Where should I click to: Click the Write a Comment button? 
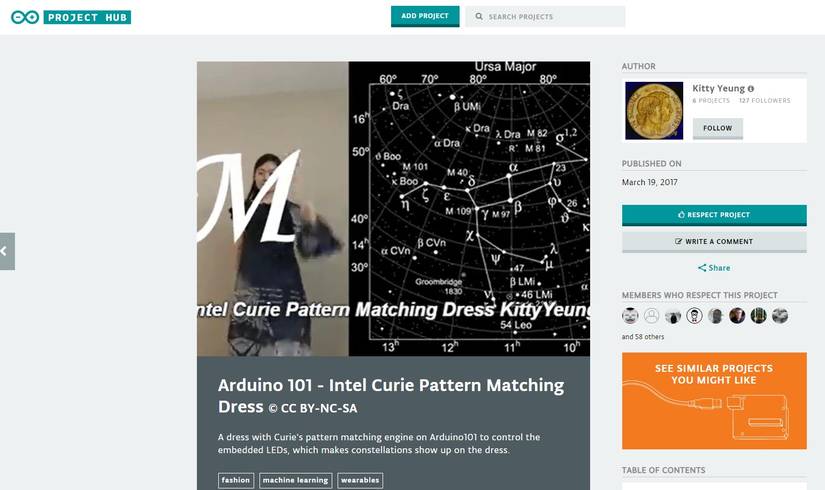click(x=714, y=242)
